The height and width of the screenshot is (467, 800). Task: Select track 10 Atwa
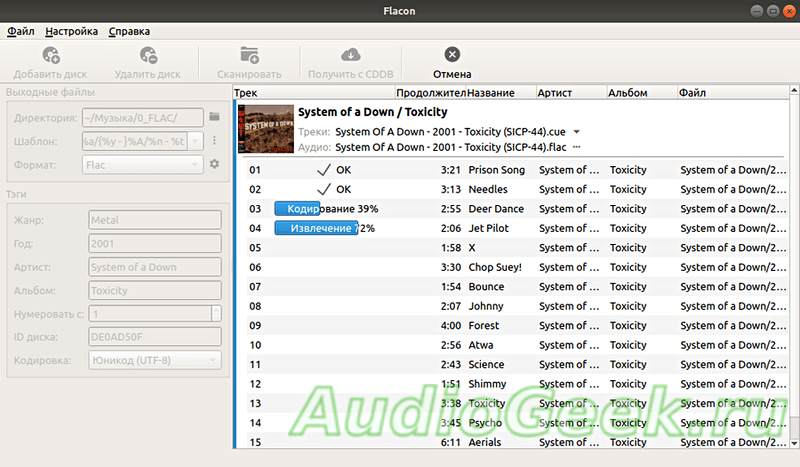(x=517, y=345)
